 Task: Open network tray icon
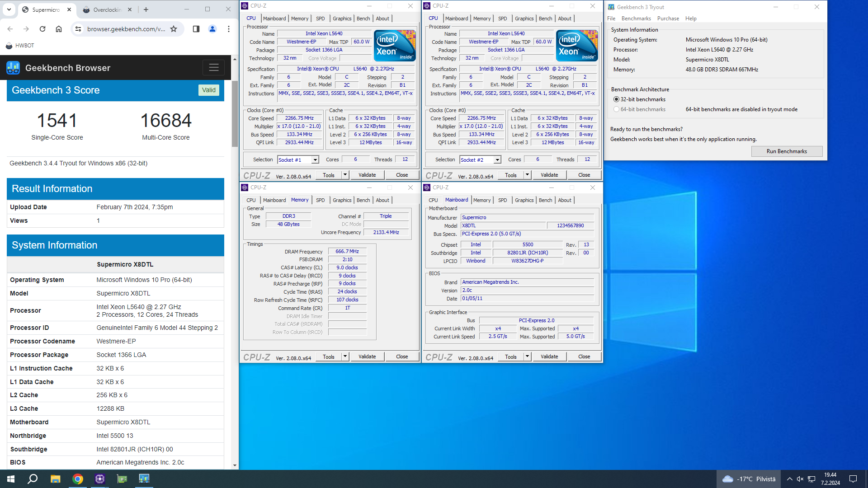click(x=812, y=479)
